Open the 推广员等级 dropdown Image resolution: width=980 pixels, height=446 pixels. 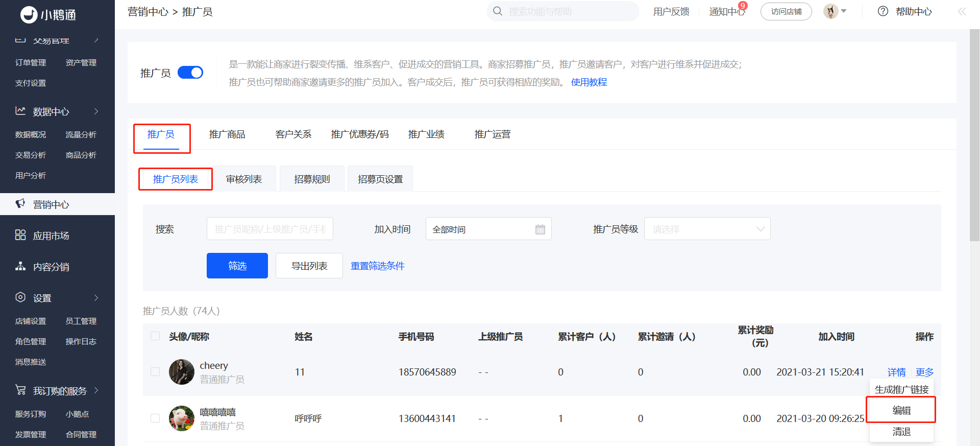[x=707, y=229]
